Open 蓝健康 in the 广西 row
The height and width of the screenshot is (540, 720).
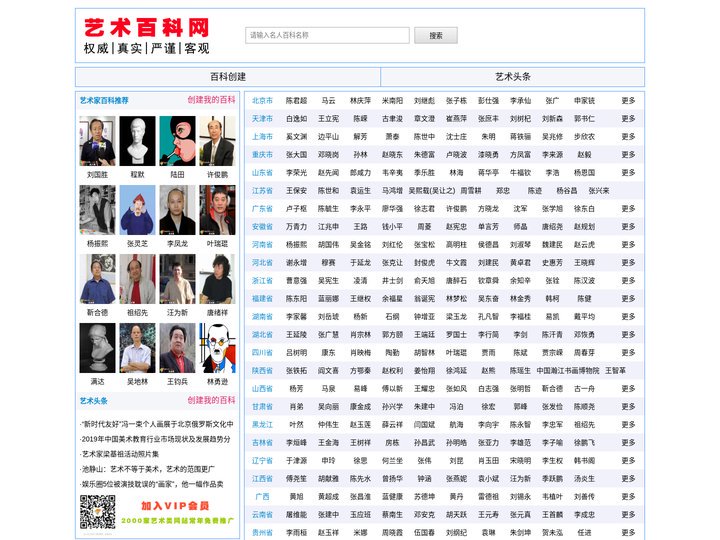[x=392, y=496]
